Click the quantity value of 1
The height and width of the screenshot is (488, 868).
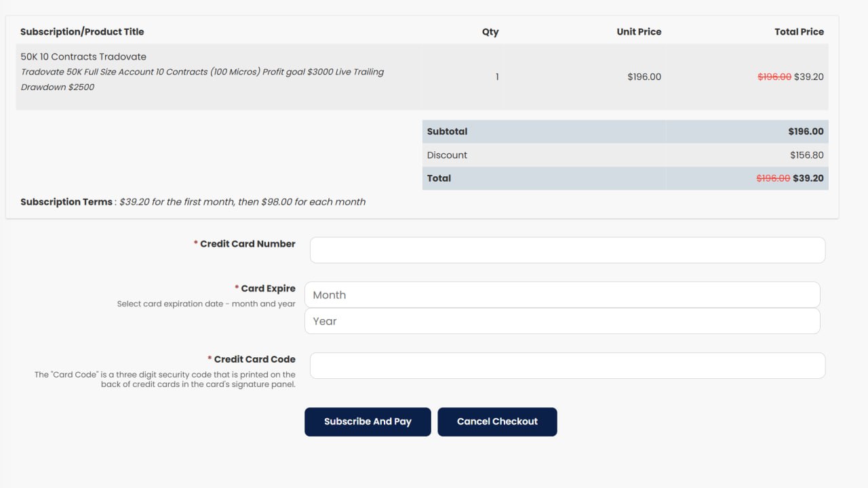tap(497, 77)
